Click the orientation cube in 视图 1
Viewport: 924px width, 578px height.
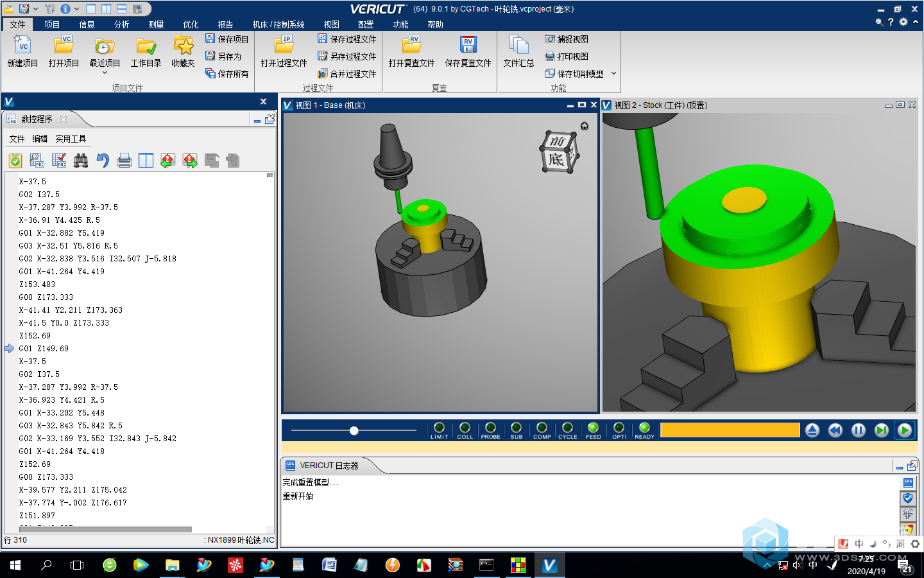tap(559, 152)
